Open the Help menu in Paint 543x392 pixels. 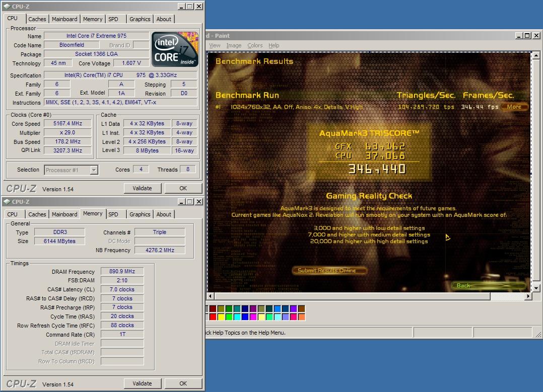tap(274, 45)
